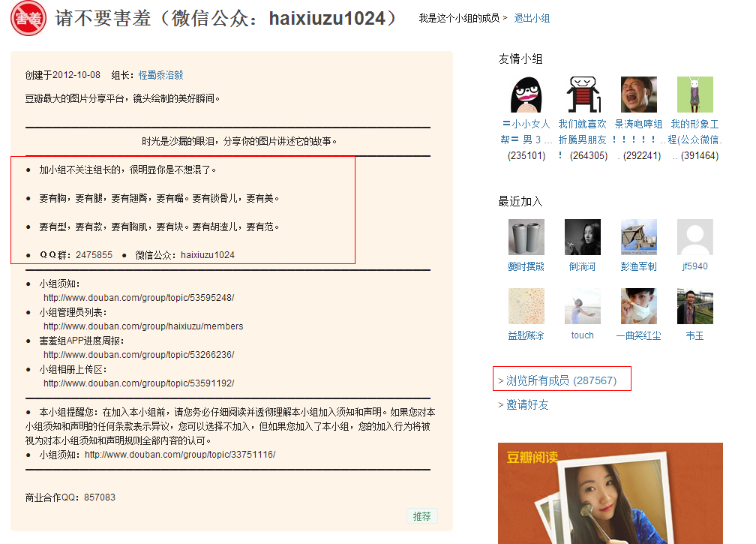The height and width of the screenshot is (544, 756).
Task: Click the red 害羞 group logo icon
Action: coord(28,18)
